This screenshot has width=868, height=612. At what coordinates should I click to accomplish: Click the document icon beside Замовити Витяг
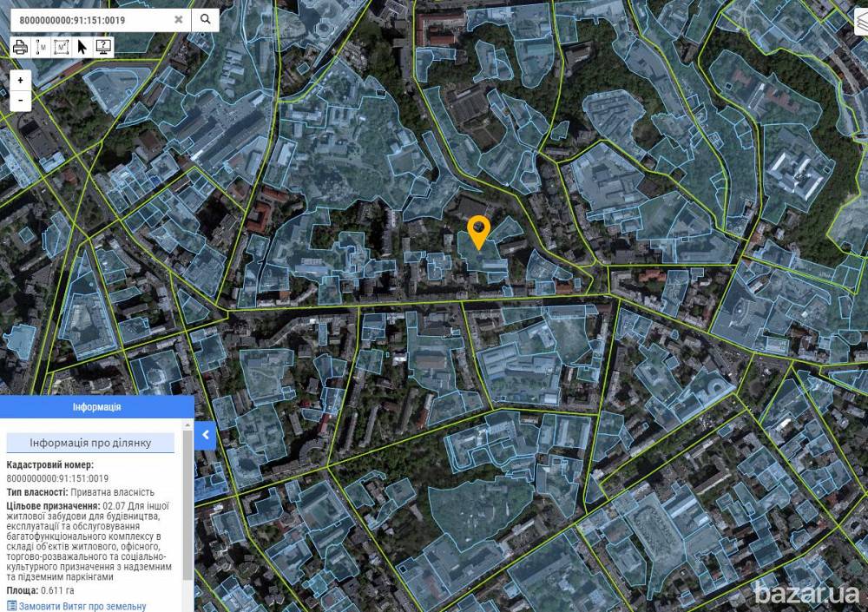tap(11, 606)
